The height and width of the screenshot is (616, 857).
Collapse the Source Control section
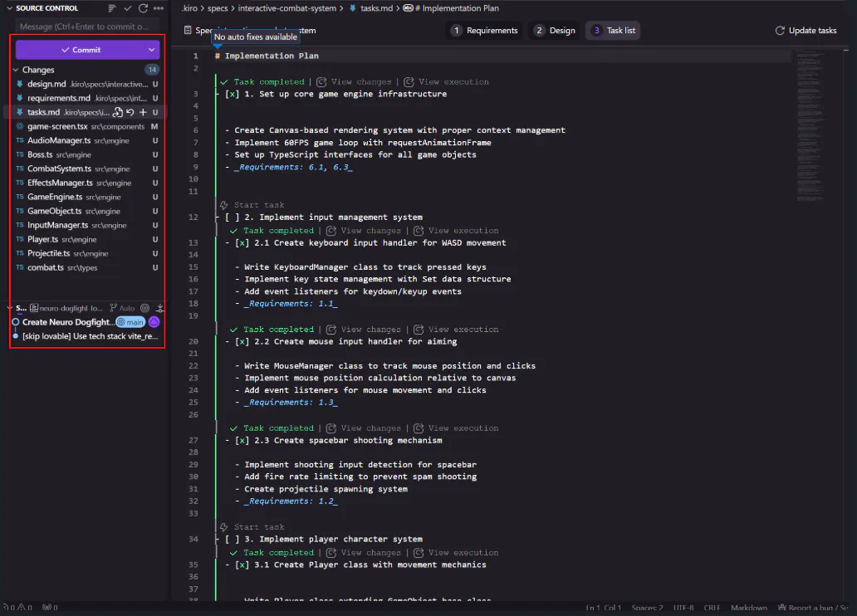[9, 8]
